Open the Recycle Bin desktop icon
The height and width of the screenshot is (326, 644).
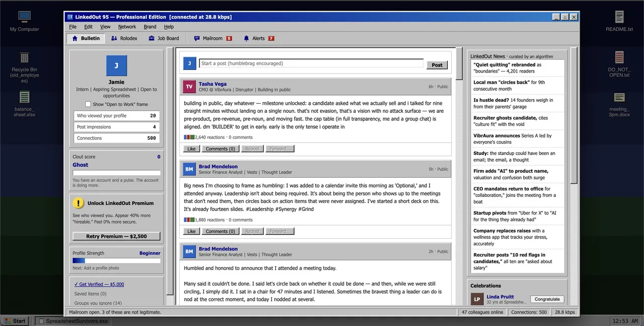pyautogui.click(x=24, y=58)
